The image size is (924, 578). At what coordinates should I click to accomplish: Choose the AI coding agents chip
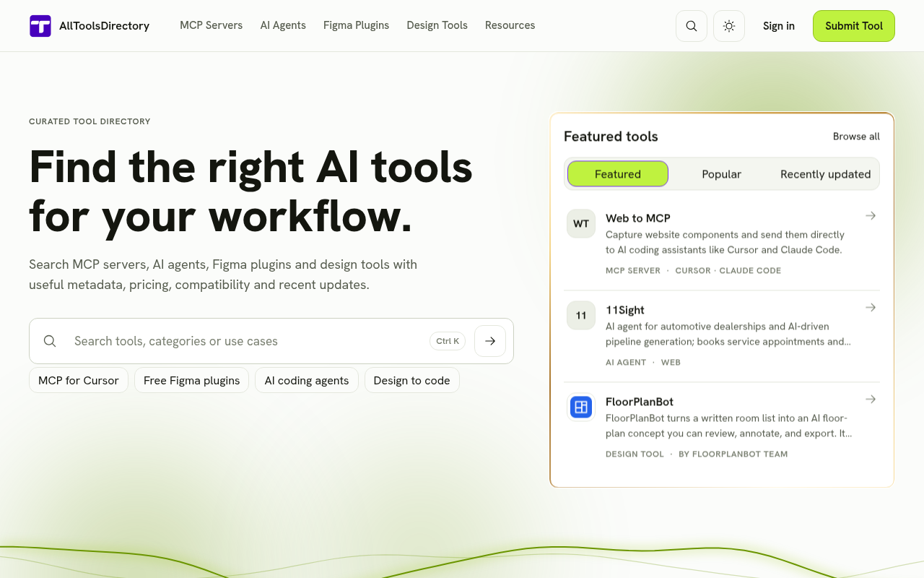coord(307,380)
